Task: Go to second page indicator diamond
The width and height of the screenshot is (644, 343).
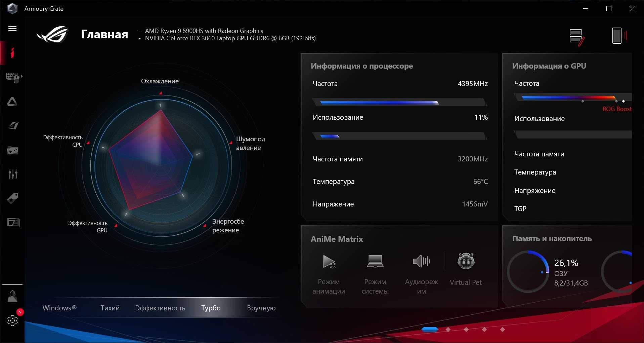Action: tap(448, 330)
